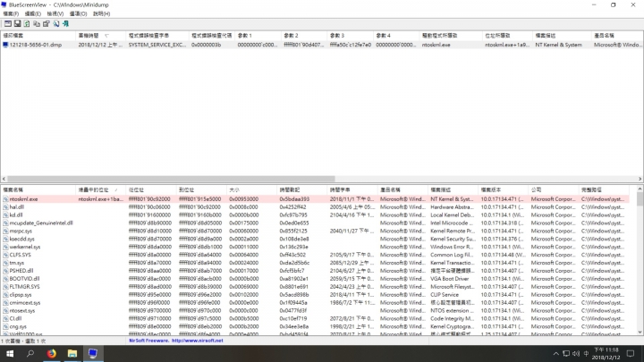Open File Explorer from the taskbar
644x362 pixels.
tap(72, 353)
